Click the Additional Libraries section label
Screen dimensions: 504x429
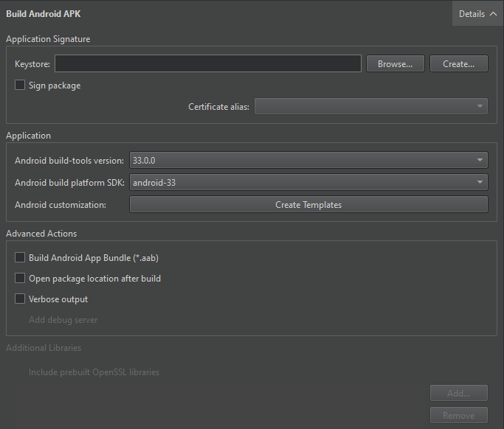[x=44, y=348]
